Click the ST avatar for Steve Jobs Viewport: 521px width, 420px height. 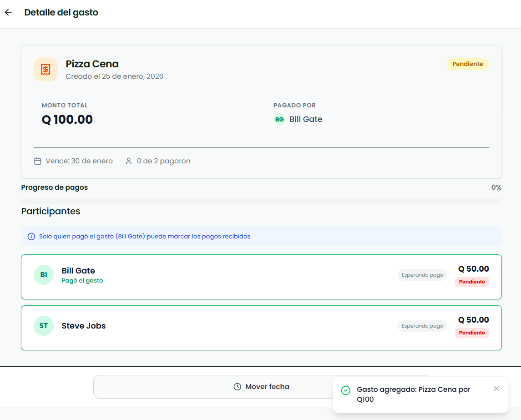point(44,326)
